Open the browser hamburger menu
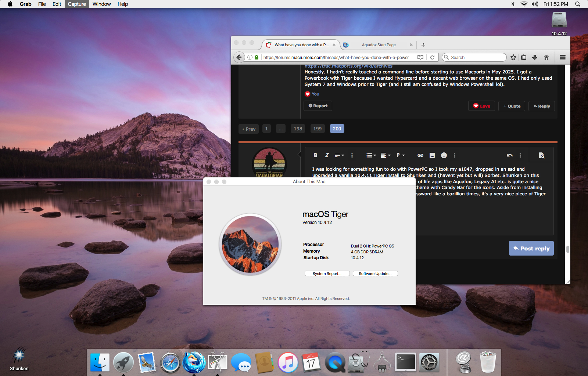Viewport: 588px width, 376px height. tap(563, 57)
